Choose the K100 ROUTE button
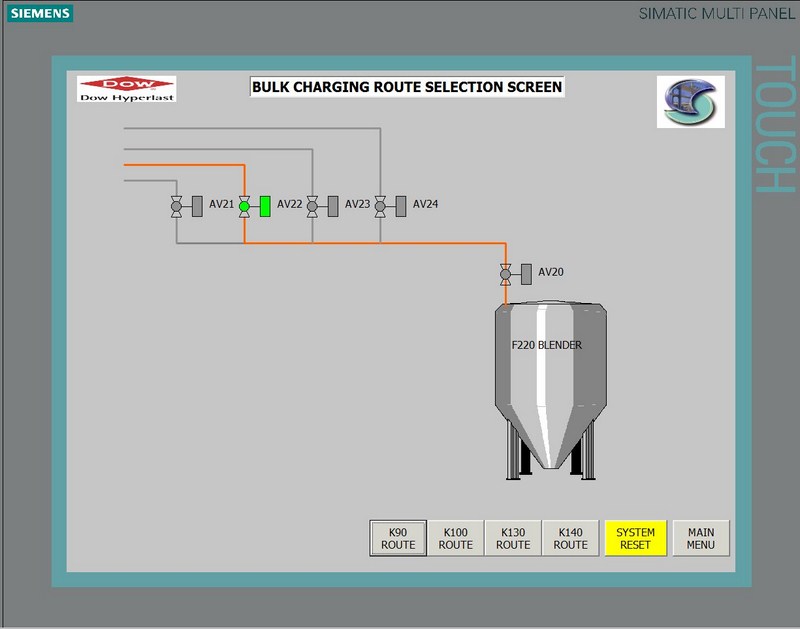Image resolution: width=800 pixels, height=629 pixels. click(456, 538)
